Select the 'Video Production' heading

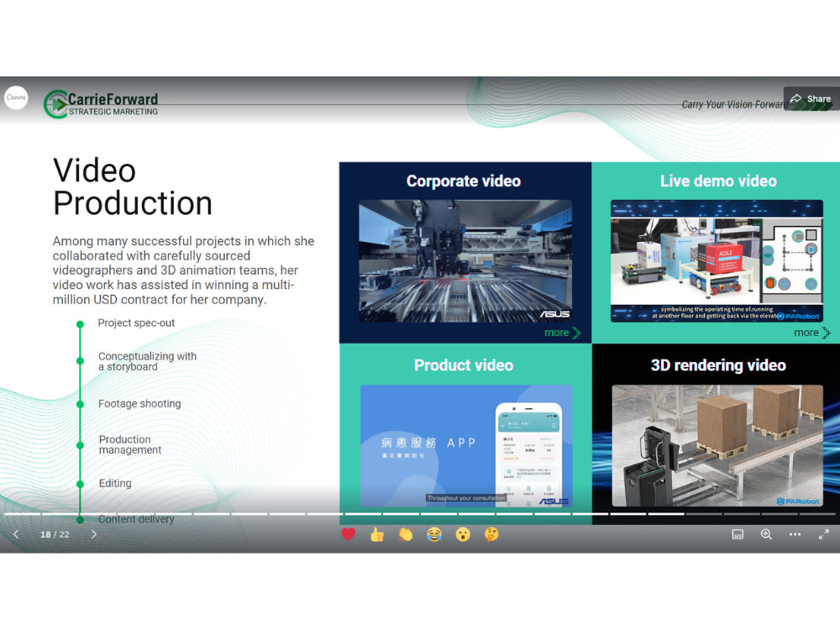click(x=133, y=186)
